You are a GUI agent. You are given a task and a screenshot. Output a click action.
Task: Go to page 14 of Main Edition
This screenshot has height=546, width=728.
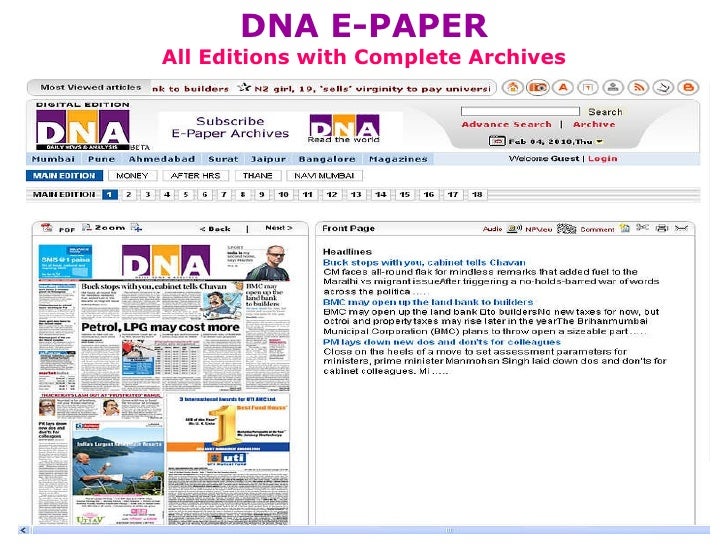coord(381,195)
